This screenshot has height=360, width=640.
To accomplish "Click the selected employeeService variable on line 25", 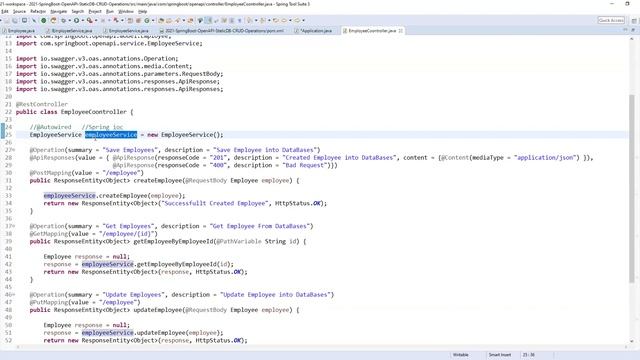I will (x=111, y=135).
